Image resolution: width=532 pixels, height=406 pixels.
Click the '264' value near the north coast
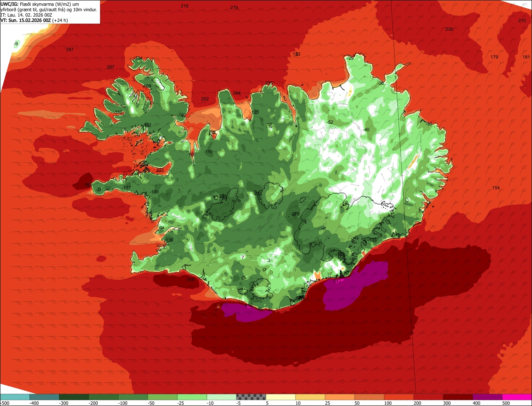(x=237, y=93)
